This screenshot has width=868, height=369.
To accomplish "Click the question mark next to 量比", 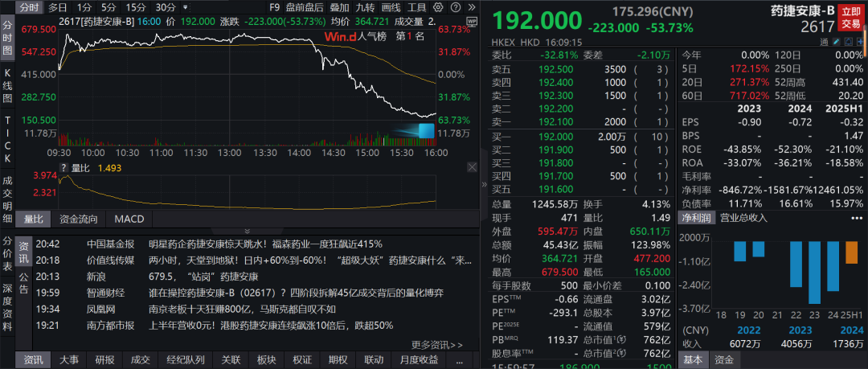I will point(63,168).
